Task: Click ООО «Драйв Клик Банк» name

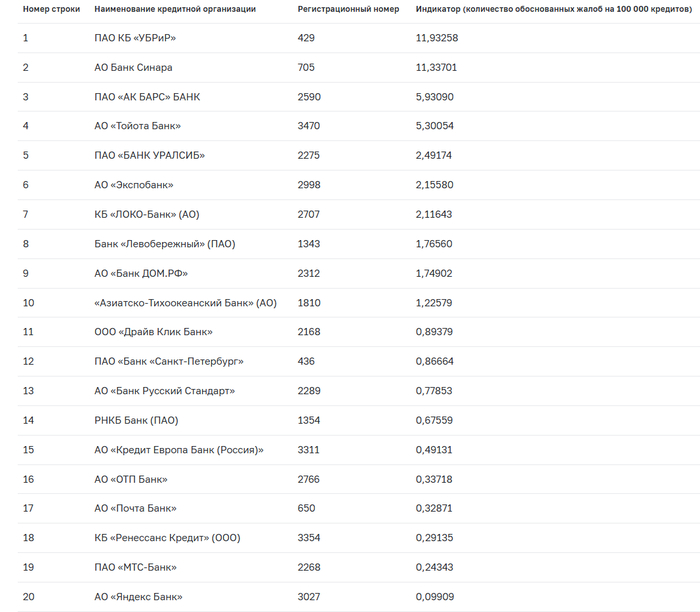Action: pyautogui.click(x=153, y=332)
